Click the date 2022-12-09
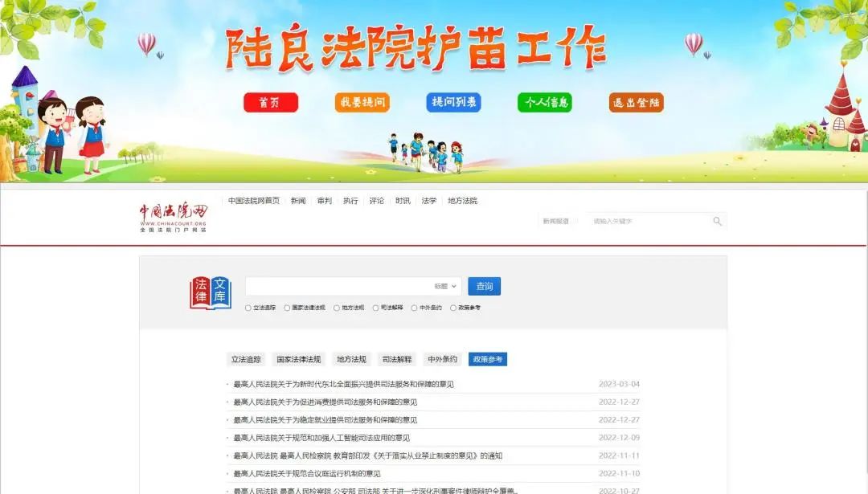This screenshot has width=868, height=494. pos(619,438)
